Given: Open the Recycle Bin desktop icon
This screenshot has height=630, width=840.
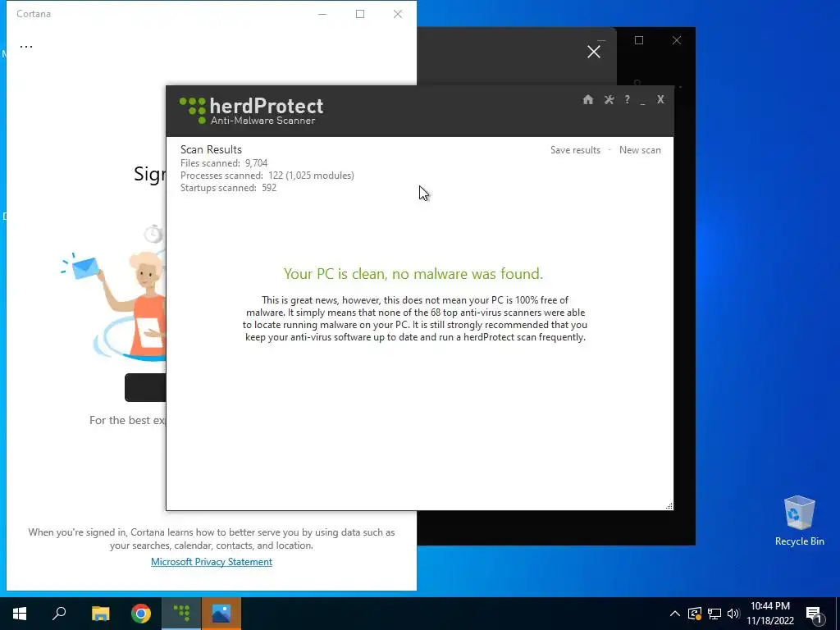Looking at the screenshot, I should (x=799, y=521).
